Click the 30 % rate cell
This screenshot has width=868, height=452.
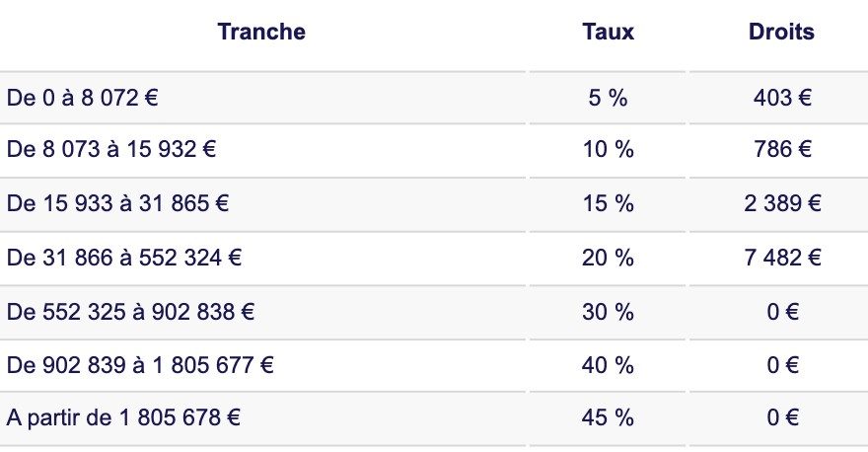click(608, 312)
